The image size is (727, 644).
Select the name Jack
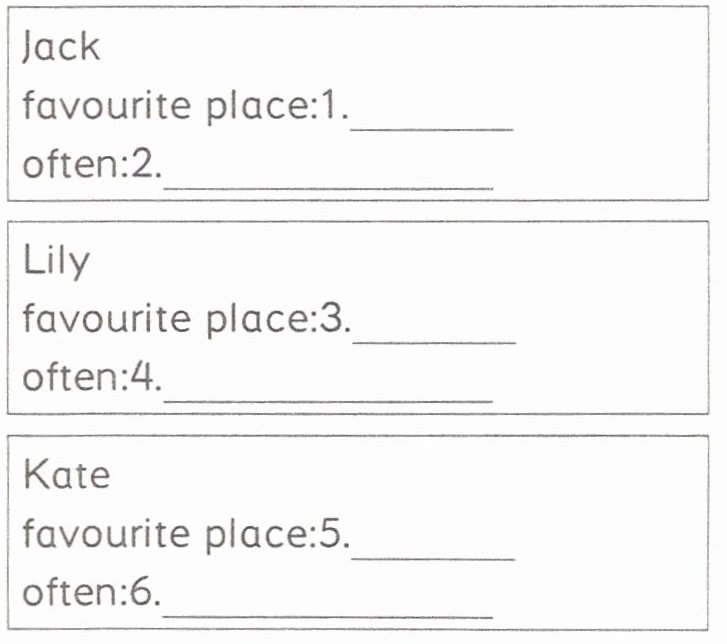point(61,47)
